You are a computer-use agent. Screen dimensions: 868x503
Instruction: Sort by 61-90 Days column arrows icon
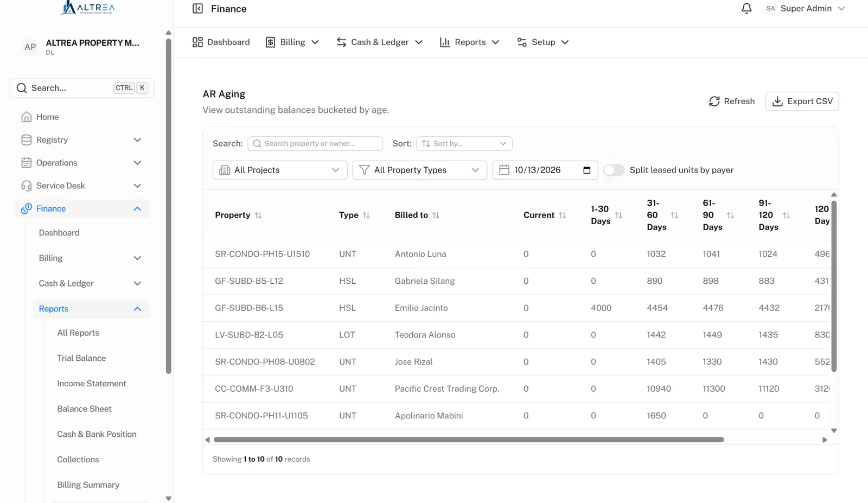(x=730, y=215)
